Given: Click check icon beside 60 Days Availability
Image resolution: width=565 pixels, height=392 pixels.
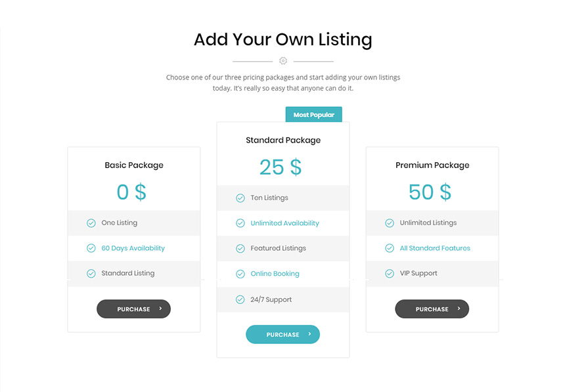Looking at the screenshot, I should pos(91,248).
